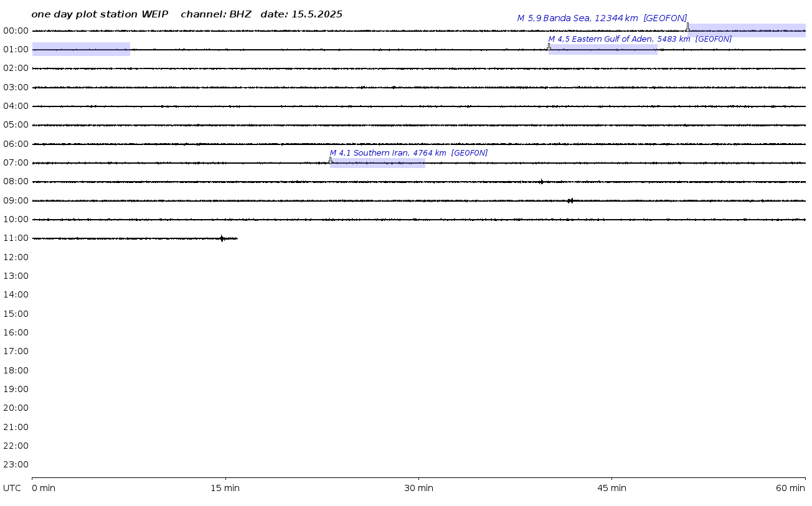Image resolution: width=812 pixels, height=506 pixels.
Task: Click the M 4,1 Southern Iran event label
Action: tap(408, 153)
